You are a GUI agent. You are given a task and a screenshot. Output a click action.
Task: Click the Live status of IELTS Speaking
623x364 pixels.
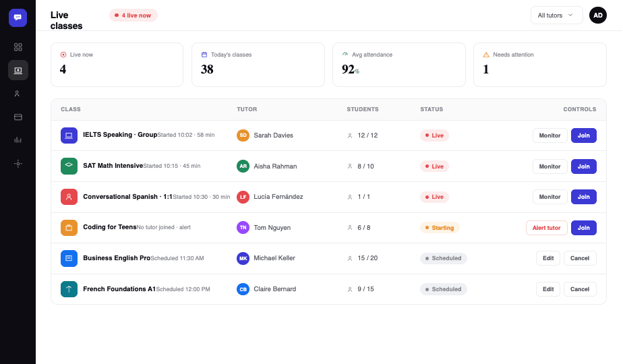point(434,135)
